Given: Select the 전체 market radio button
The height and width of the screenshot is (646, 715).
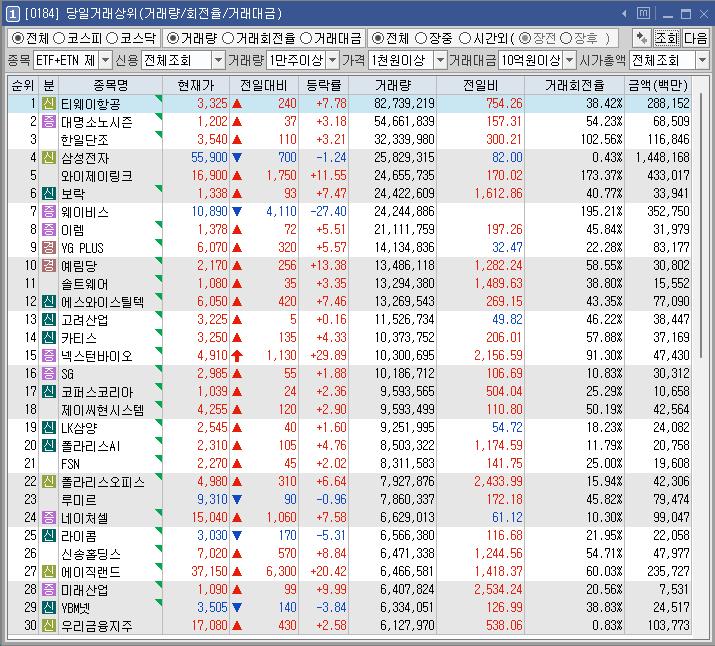Looking at the screenshot, I should click(x=18, y=38).
